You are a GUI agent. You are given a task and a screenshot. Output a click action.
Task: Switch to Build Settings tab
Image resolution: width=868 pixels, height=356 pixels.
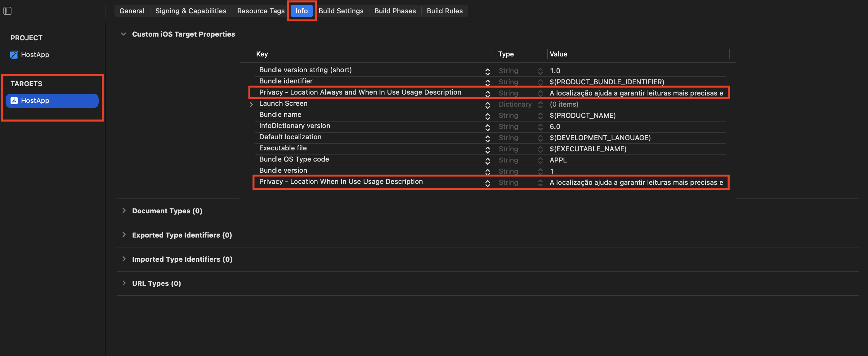click(341, 11)
